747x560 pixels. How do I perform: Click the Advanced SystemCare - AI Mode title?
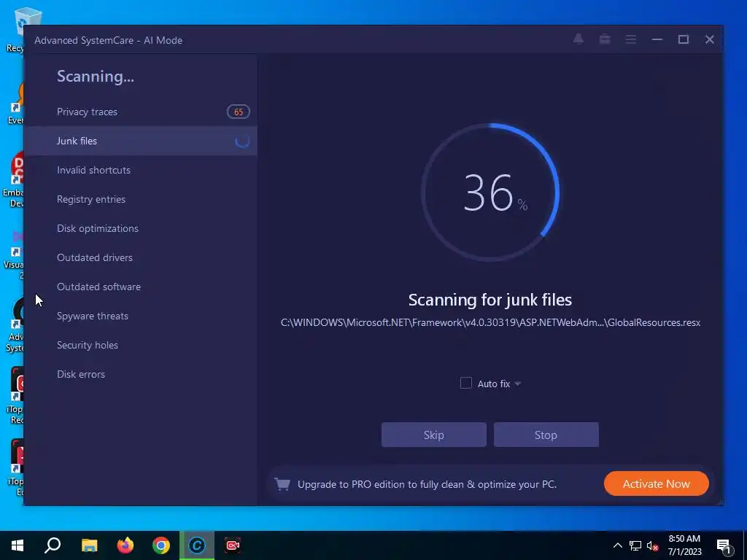click(108, 41)
